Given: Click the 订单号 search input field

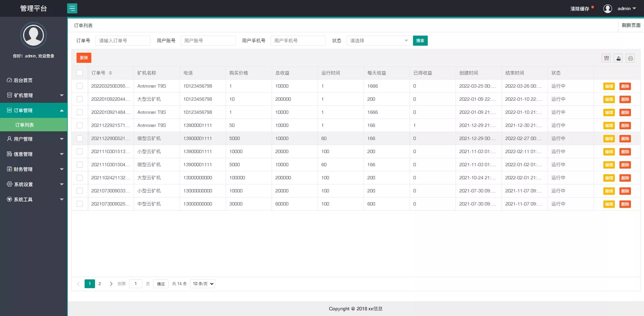Looking at the screenshot, I should click(123, 41).
